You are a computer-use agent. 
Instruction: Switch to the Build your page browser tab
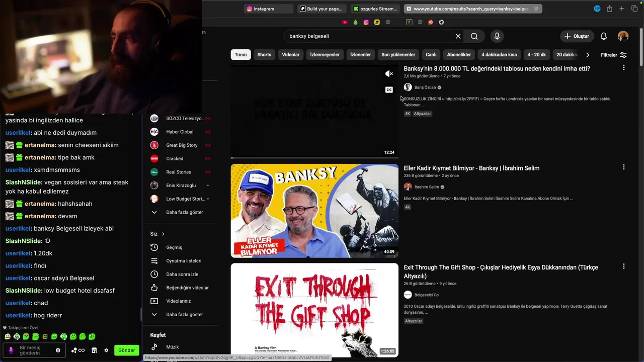click(322, 9)
